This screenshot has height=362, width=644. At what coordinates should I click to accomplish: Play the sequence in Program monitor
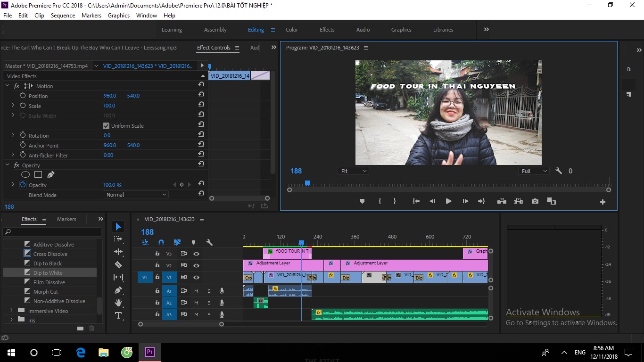coord(448,201)
